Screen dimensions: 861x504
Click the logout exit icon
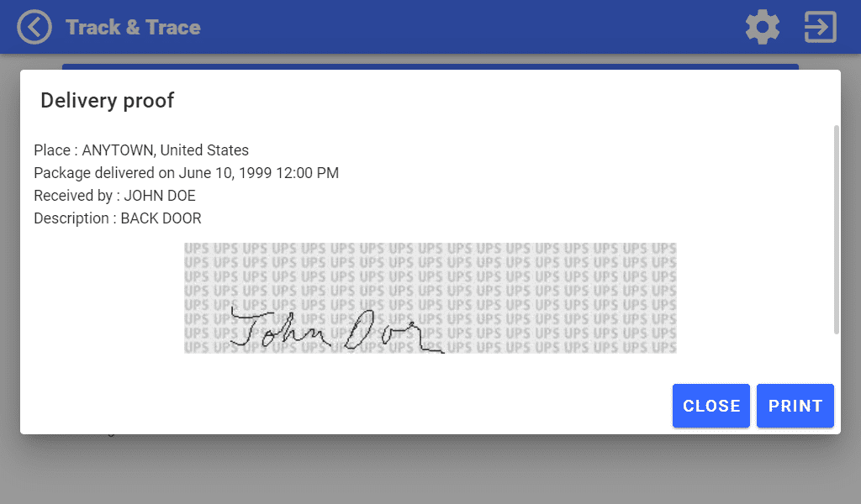pyautogui.click(x=820, y=28)
